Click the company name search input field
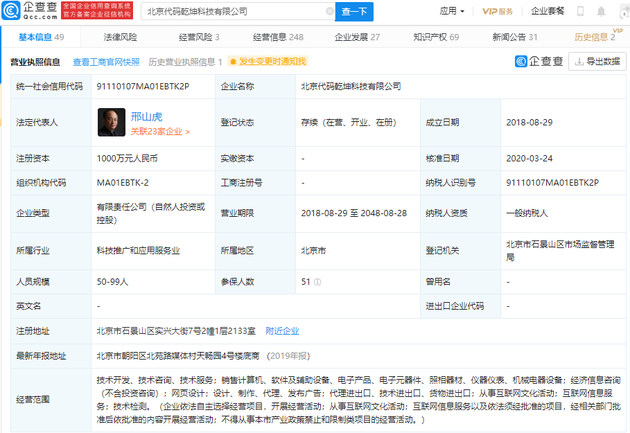The image size is (630, 433). click(235, 12)
